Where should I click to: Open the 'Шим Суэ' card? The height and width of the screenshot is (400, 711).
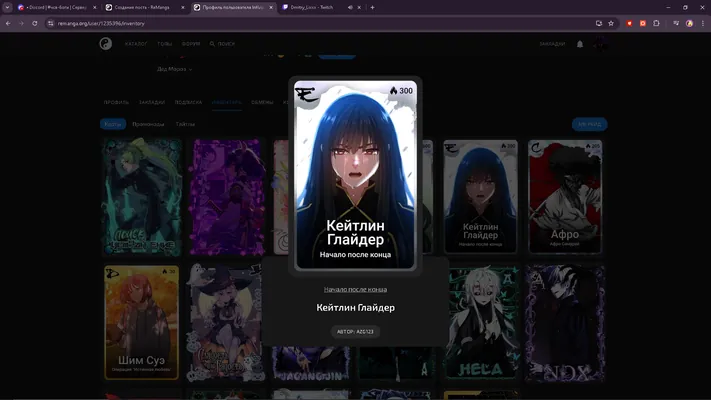pos(141,322)
